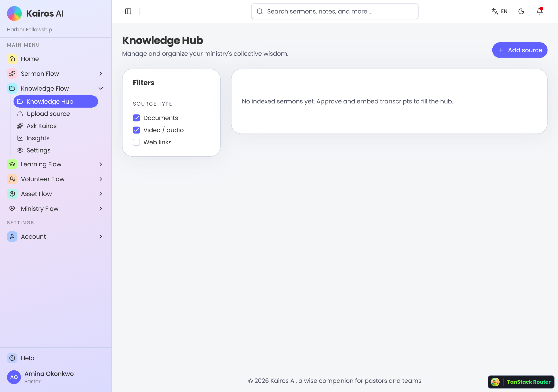Click the Learning Flow graduation cap icon
Screen dimensions: 558x392
pos(12,164)
